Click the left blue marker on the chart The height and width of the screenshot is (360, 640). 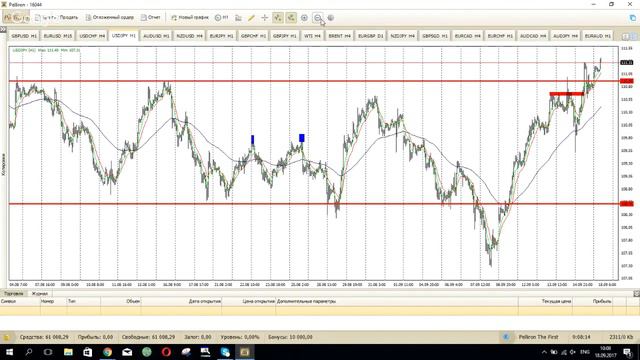tap(253, 140)
